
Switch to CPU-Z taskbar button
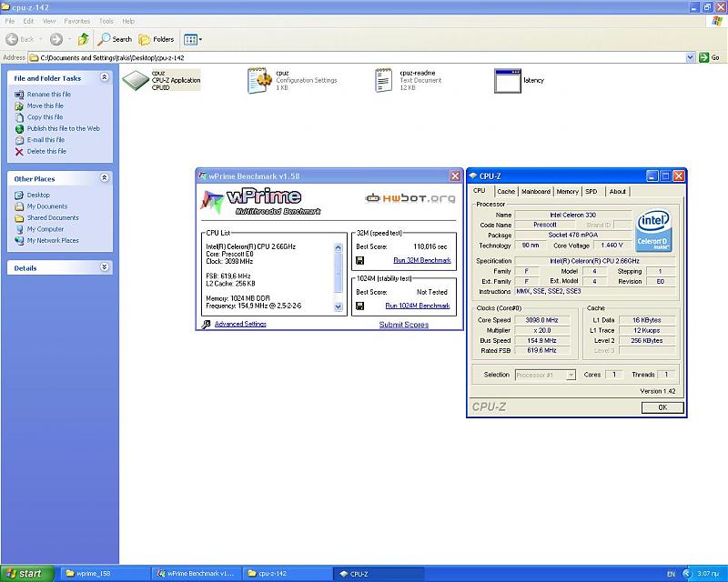click(379, 574)
